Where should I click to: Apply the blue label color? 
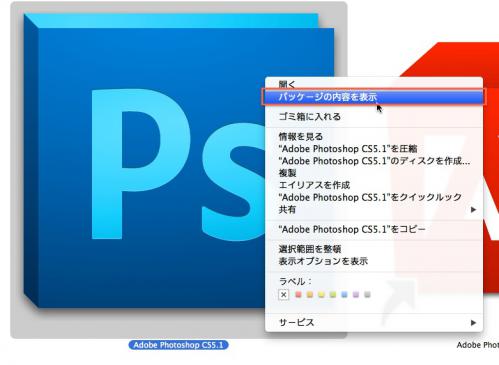(344, 295)
